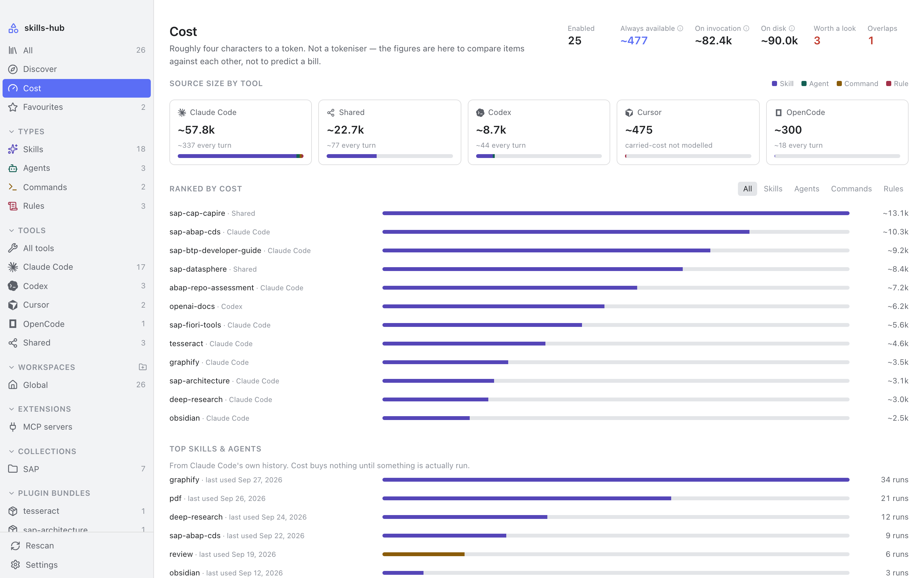Select the All ranking filter tab
Image resolution: width=924 pixels, height=578 pixels.
[747, 189]
